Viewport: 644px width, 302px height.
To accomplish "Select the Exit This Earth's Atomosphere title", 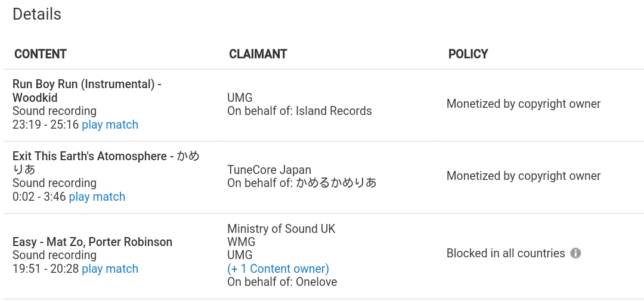I will coord(106,163).
